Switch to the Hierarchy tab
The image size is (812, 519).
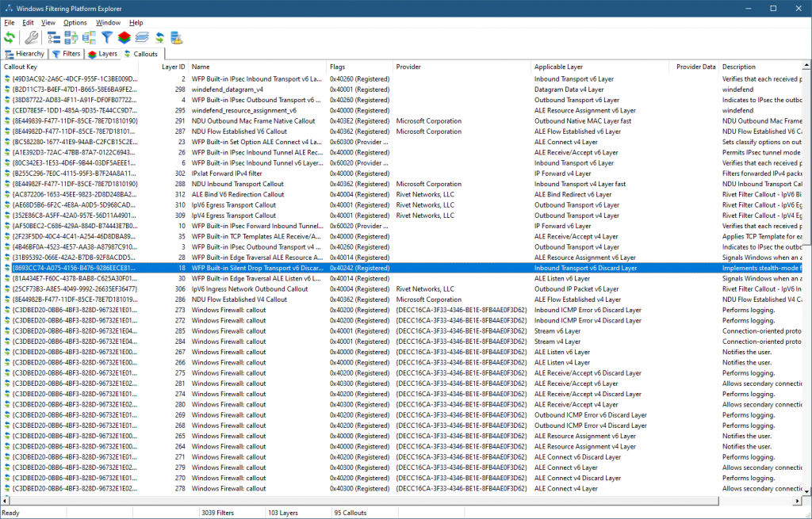pos(25,54)
